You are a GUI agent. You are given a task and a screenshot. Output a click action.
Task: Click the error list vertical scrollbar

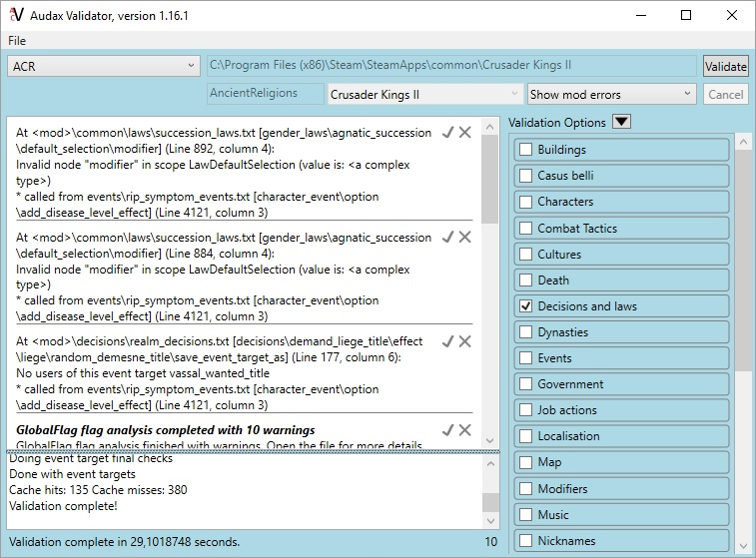pos(488,279)
